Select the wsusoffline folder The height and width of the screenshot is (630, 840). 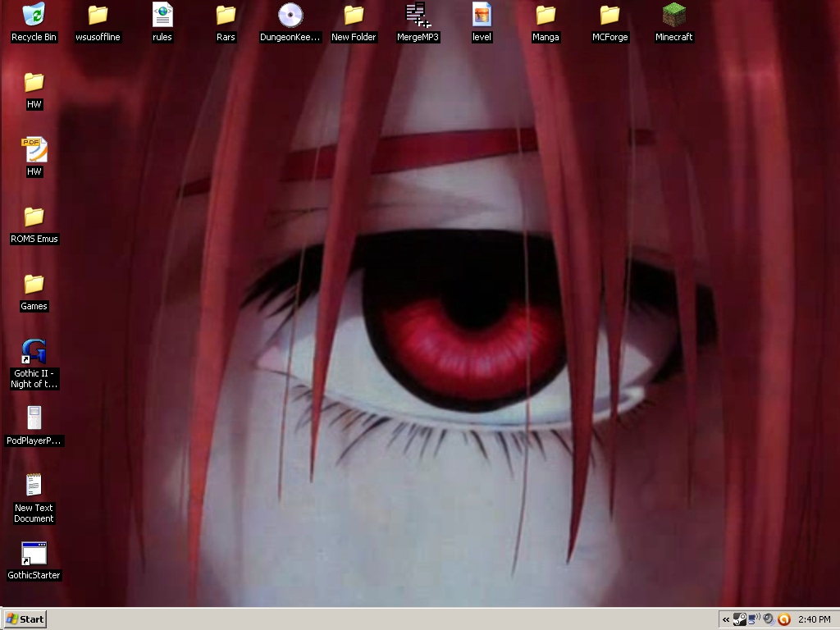click(x=98, y=15)
